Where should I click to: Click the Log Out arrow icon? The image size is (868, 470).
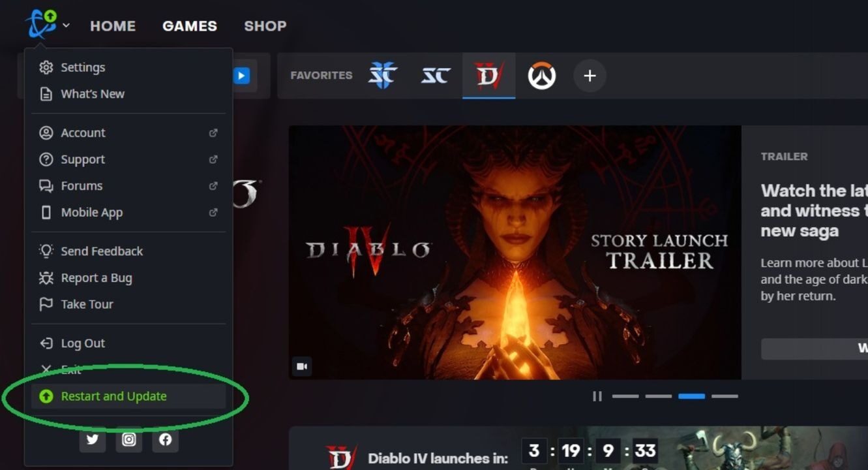(46, 343)
